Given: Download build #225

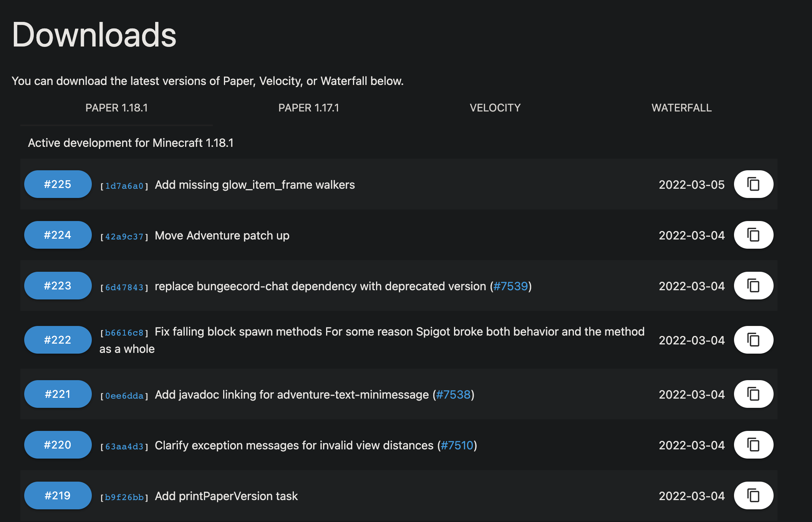Looking at the screenshot, I should click(58, 184).
